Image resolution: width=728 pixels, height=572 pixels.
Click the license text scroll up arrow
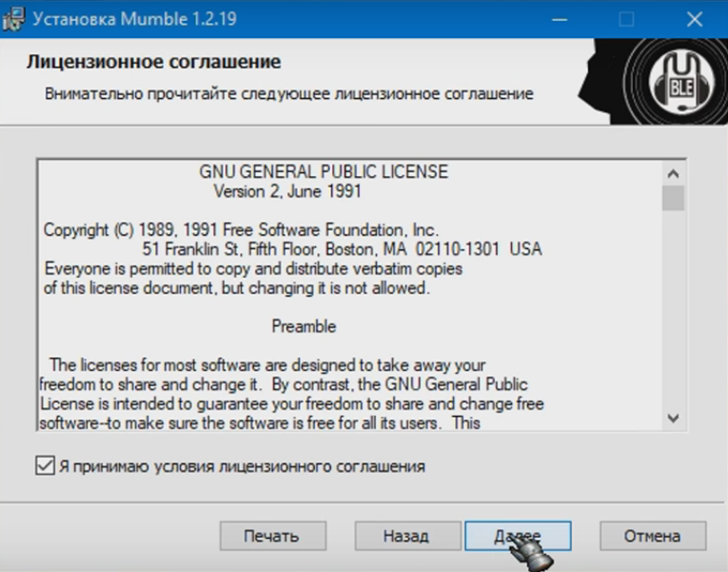pos(673,173)
